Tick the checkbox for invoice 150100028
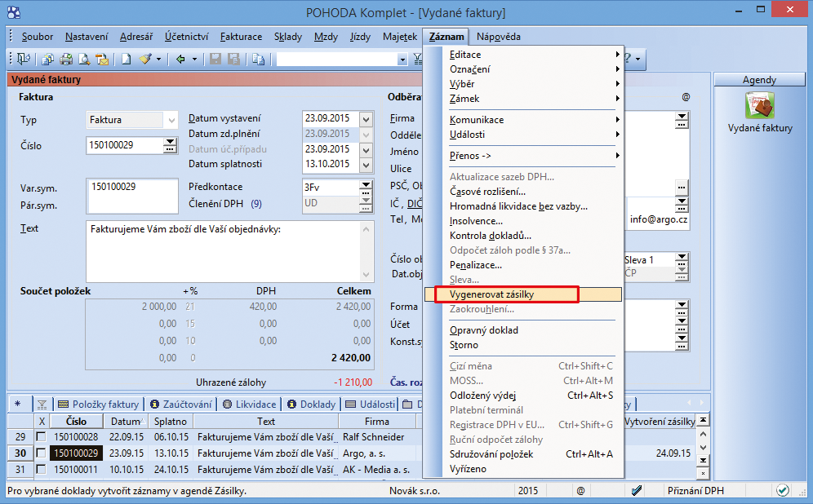813x504 pixels. [x=41, y=436]
